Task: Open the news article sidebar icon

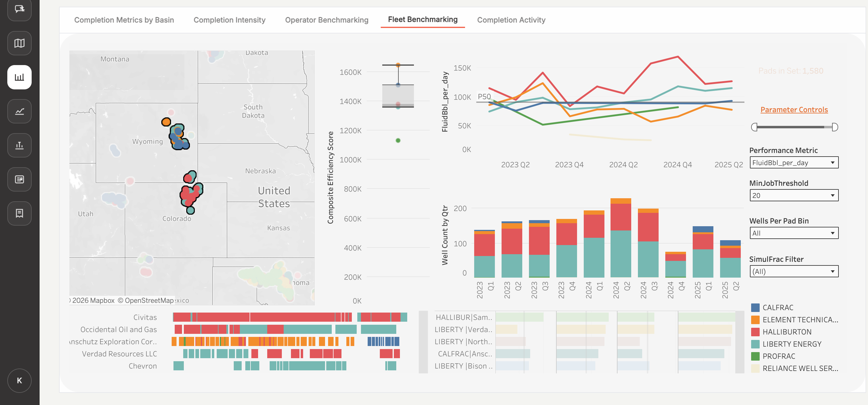Action: pos(19,179)
